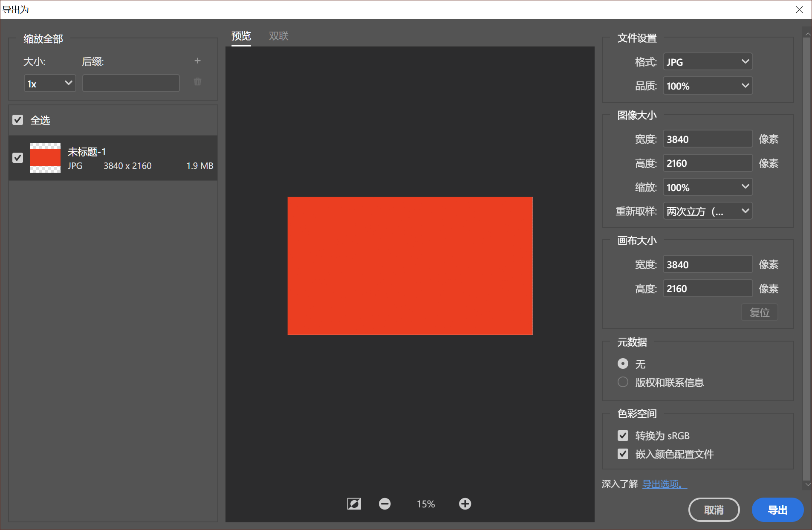Viewport: 812px width, 530px height.
Task: Toggle the 转换为 sRGB checkbox
Action: click(x=623, y=435)
